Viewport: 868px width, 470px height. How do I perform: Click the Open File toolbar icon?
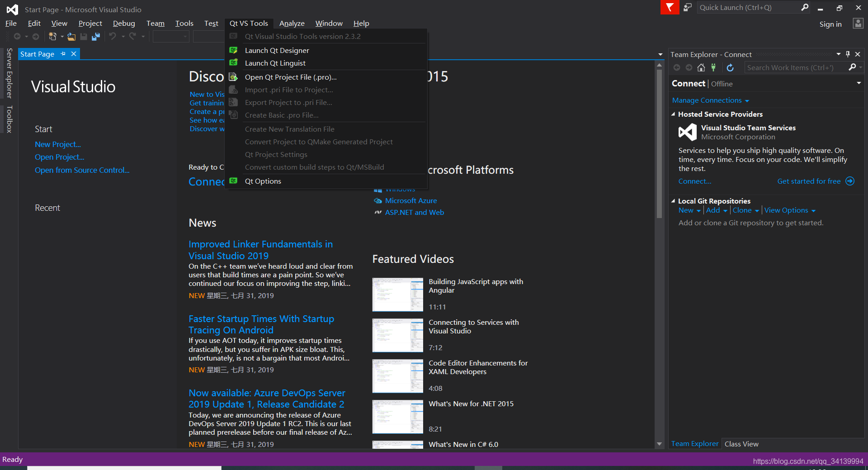(x=71, y=36)
